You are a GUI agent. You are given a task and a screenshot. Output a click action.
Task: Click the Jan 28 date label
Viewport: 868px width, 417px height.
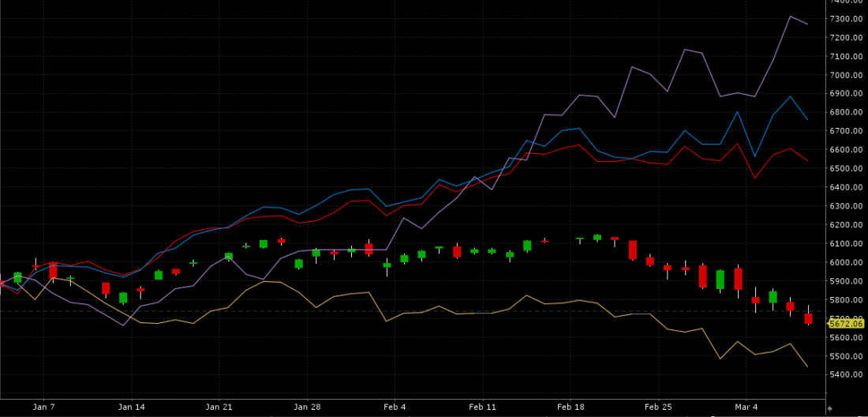tap(307, 407)
